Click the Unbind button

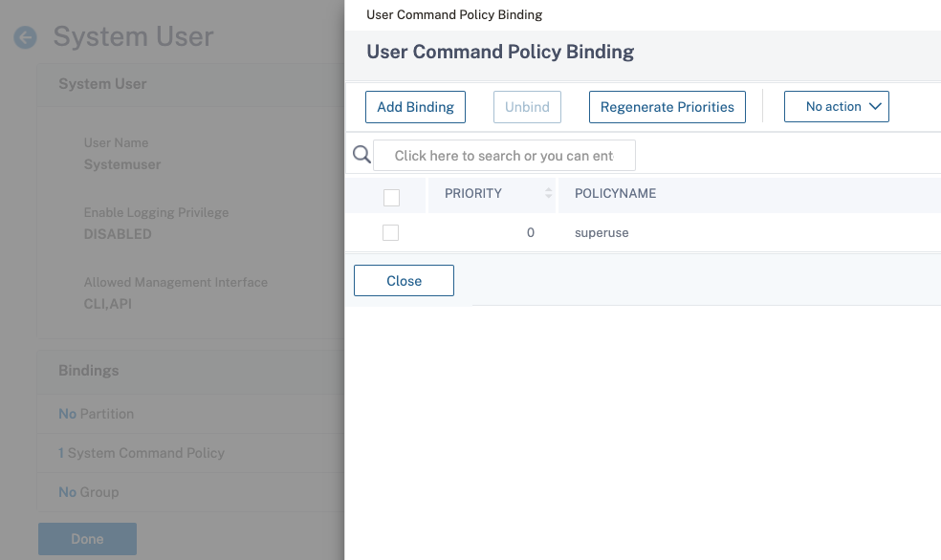pyautogui.click(x=527, y=107)
